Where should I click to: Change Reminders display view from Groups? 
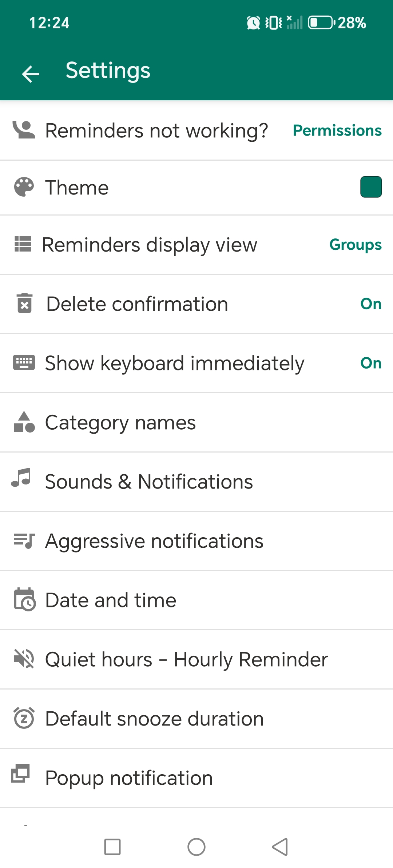click(x=355, y=245)
